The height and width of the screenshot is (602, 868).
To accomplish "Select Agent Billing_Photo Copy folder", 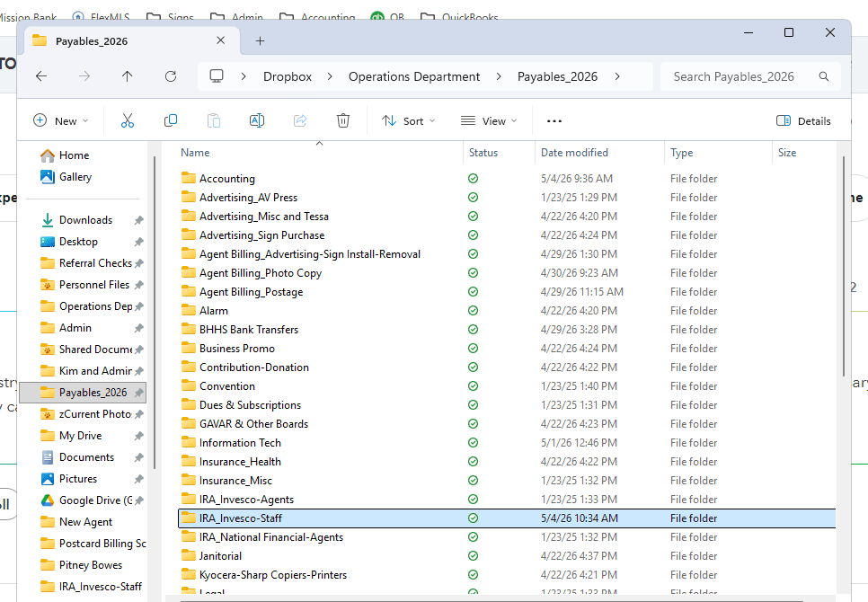I will click(507, 273).
